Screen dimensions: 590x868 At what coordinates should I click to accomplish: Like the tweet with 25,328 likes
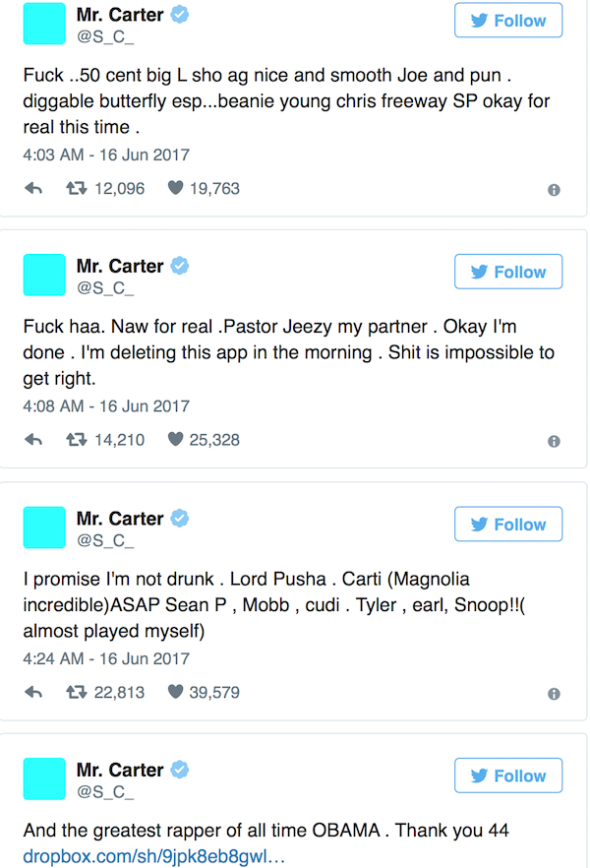tap(176, 441)
